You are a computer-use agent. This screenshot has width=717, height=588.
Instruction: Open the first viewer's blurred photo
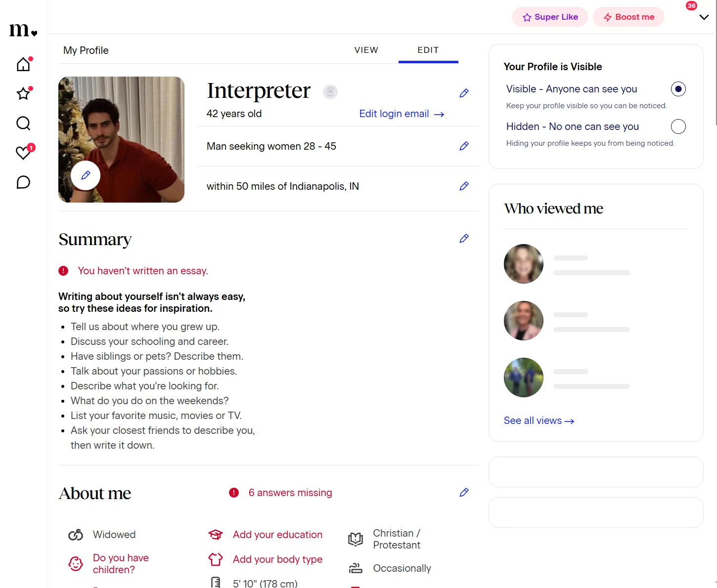(x=524, y=264)
